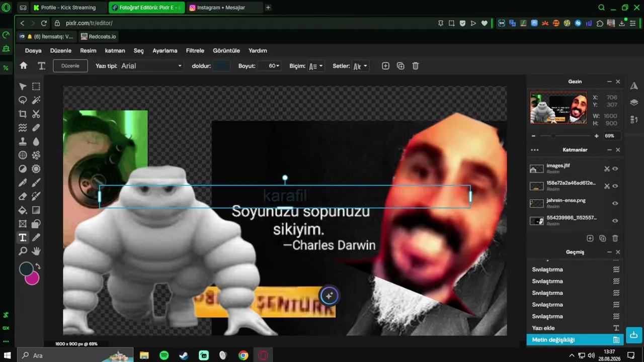Image resolution: width=644 pixels, height=362 pixels.
Task: Click the blue download save button
Action: 633,335
